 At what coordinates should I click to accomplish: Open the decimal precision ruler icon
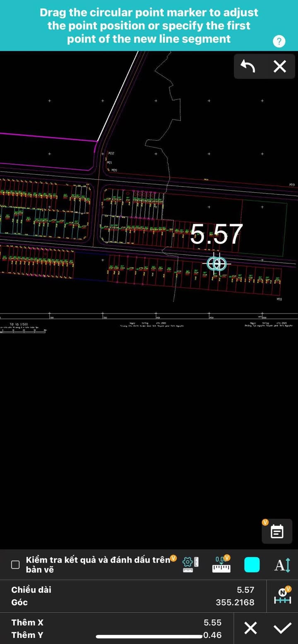221,565
